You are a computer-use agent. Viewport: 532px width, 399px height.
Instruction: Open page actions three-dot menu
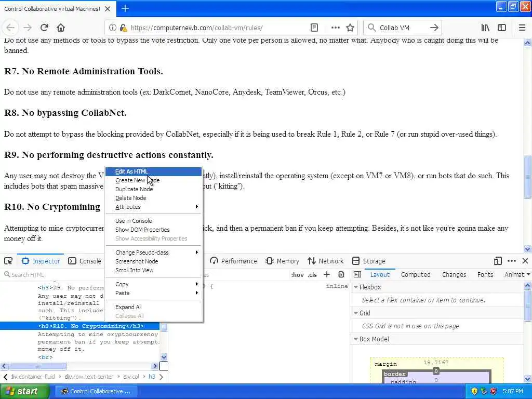[335, 28]
